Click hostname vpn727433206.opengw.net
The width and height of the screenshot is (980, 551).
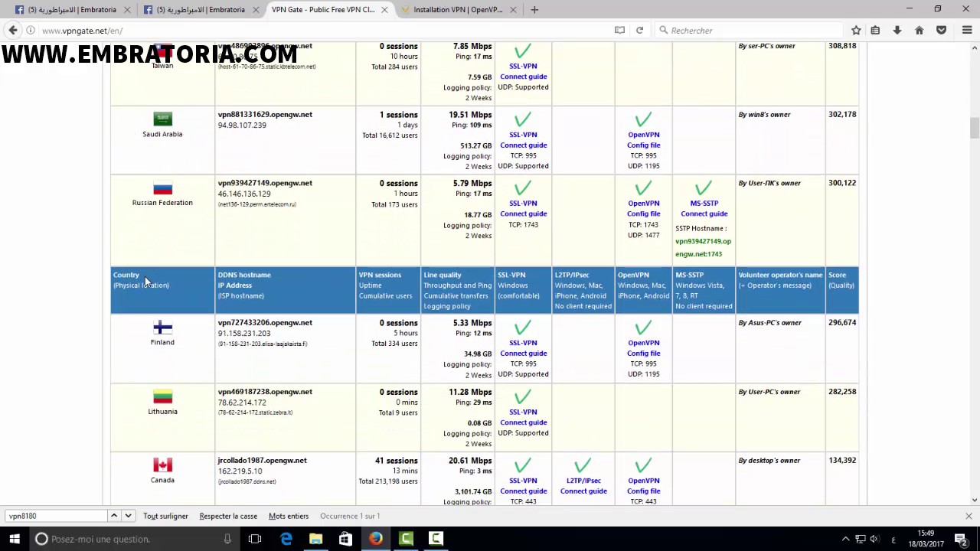(x=265, y=323)
